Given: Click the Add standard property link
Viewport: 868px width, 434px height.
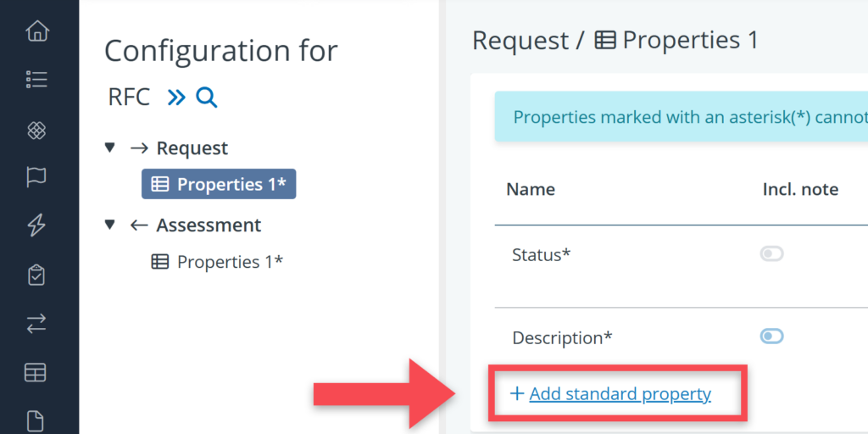Looking at the screenshot, I should tap(620, 393).
